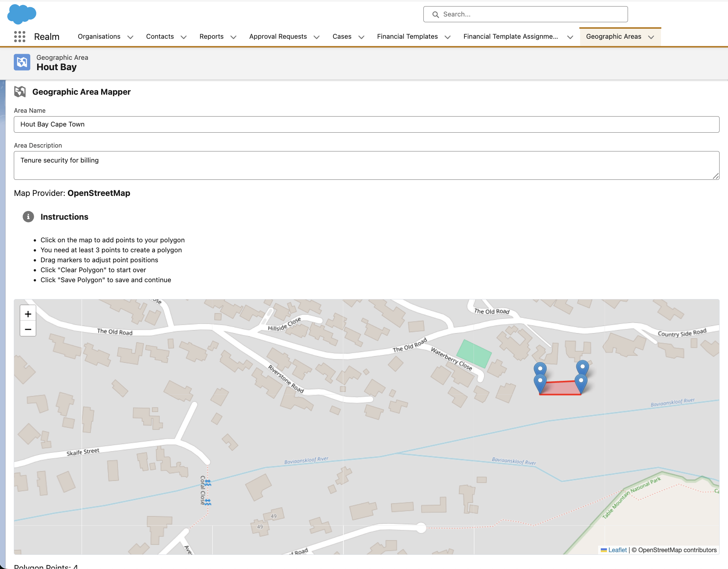Expand the Cases tab chevron
728x569 pixels.
coord(361,37)
